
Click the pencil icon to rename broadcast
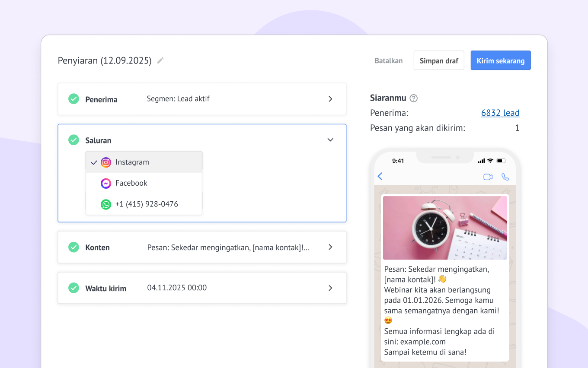pyautogui.click(x=160, y=60)
